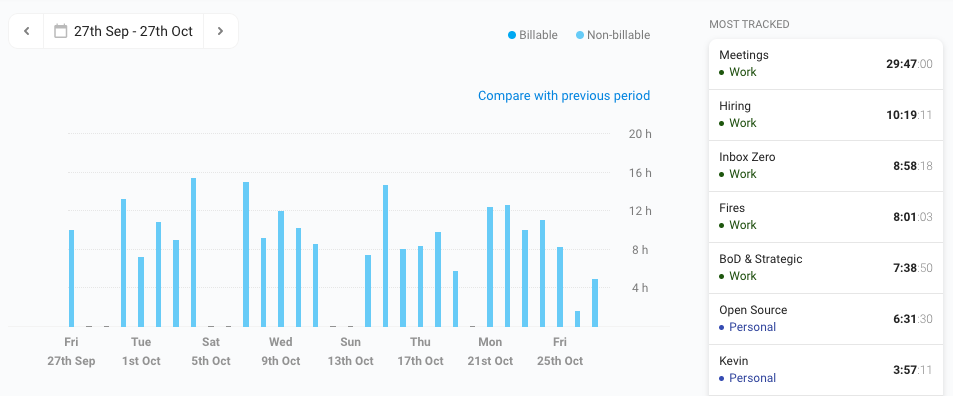Select the Fires tracked entry
Screen dimensions: 953x396
pyautogui.click(x=825, y=217)
